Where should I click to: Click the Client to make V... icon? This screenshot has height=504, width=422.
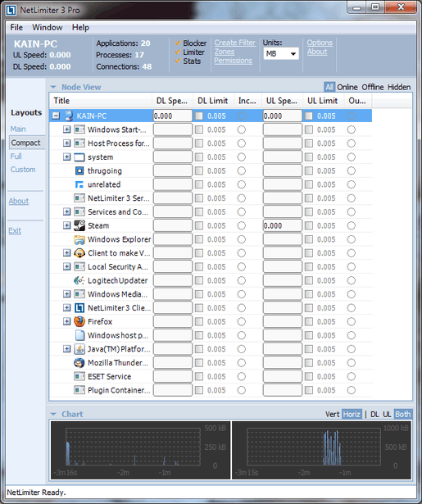pyautogui.click(x=79, y=253)
